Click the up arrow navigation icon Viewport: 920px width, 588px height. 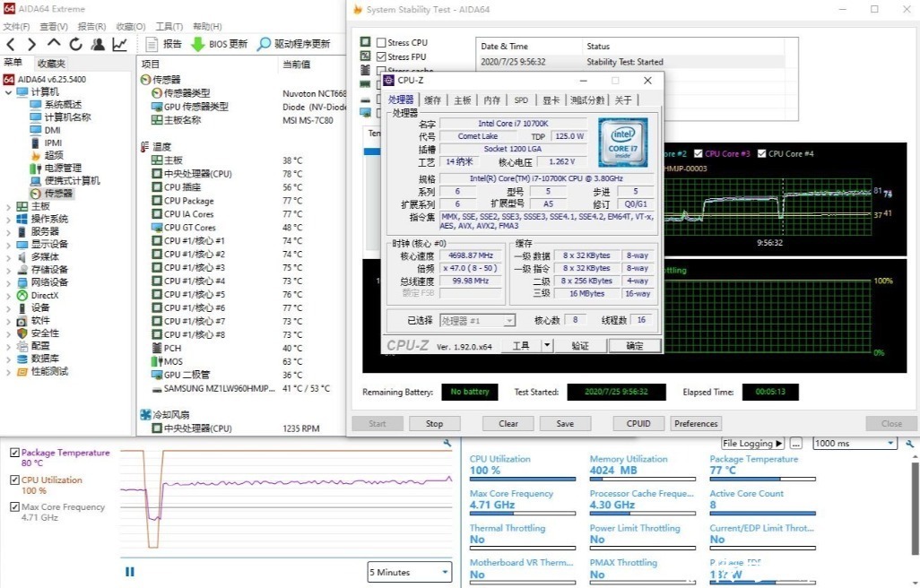click(54, 44)
